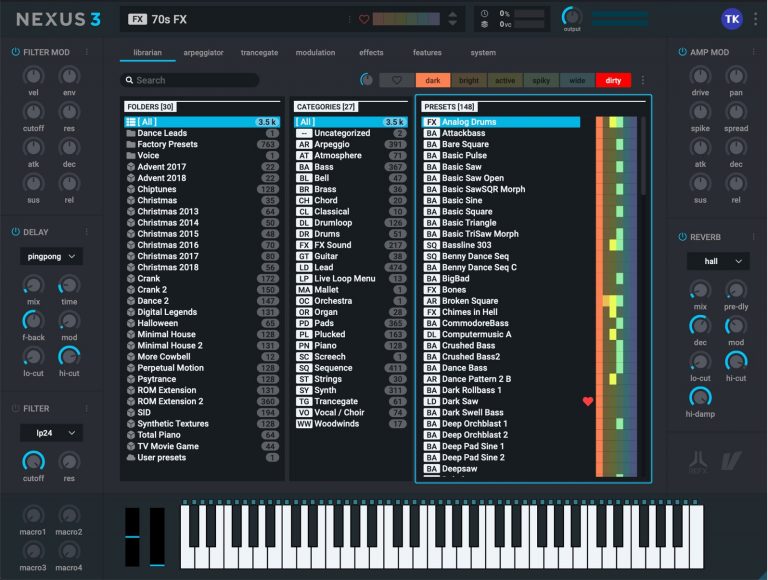
Task: Select the Pads category
Action: [x=351, y=323]
